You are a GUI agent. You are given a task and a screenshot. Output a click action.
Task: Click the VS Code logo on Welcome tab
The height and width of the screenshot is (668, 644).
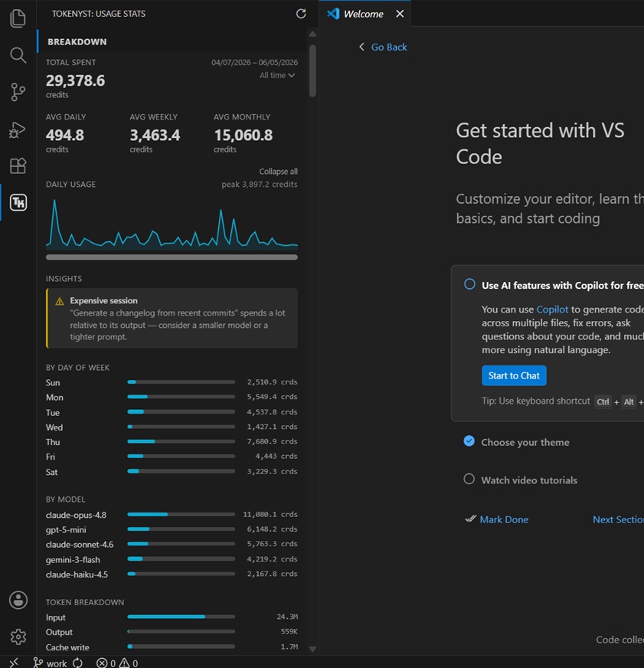click(333, 14)
